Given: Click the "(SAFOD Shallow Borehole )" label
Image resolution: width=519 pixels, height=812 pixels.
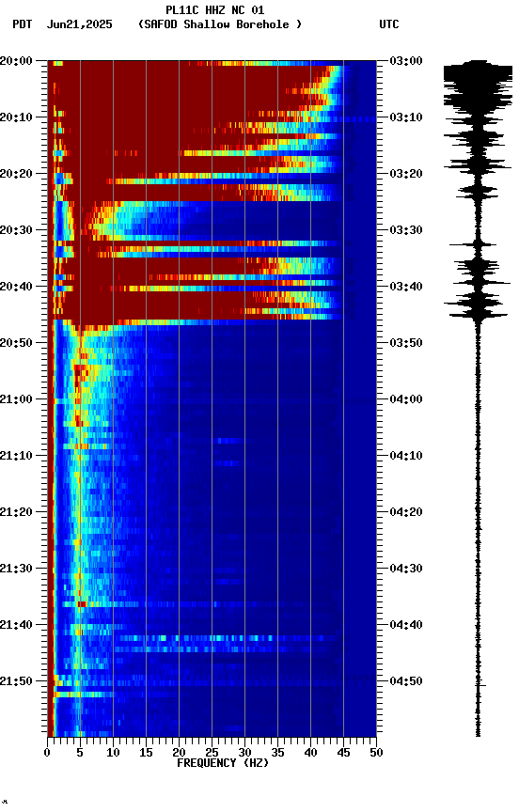Looking at the screenshot, I should [x=220, y=24].
